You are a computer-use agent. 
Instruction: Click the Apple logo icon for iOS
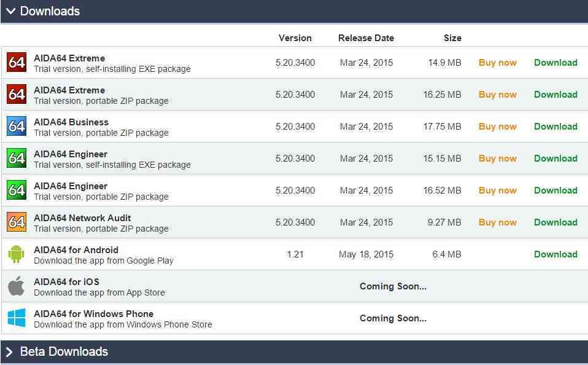17,286
